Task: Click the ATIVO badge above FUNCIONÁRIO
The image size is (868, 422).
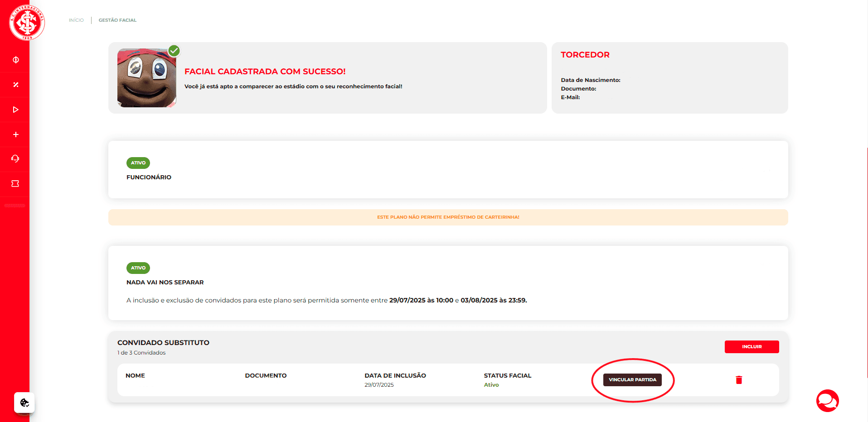Action: (x=138, y=163)
